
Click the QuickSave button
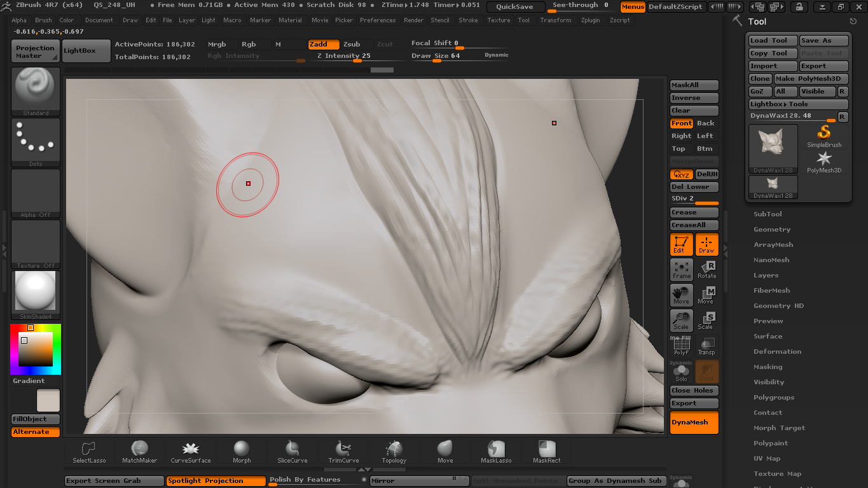tap(515, 7)
